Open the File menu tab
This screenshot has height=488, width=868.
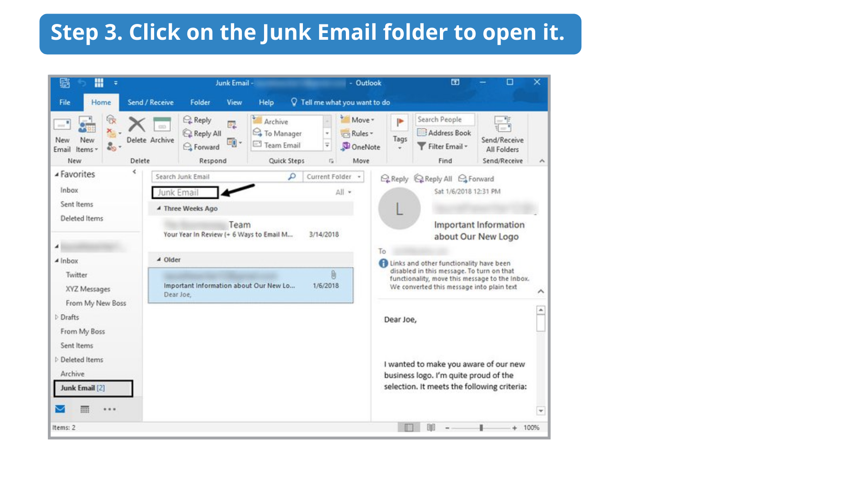point(65,103)
